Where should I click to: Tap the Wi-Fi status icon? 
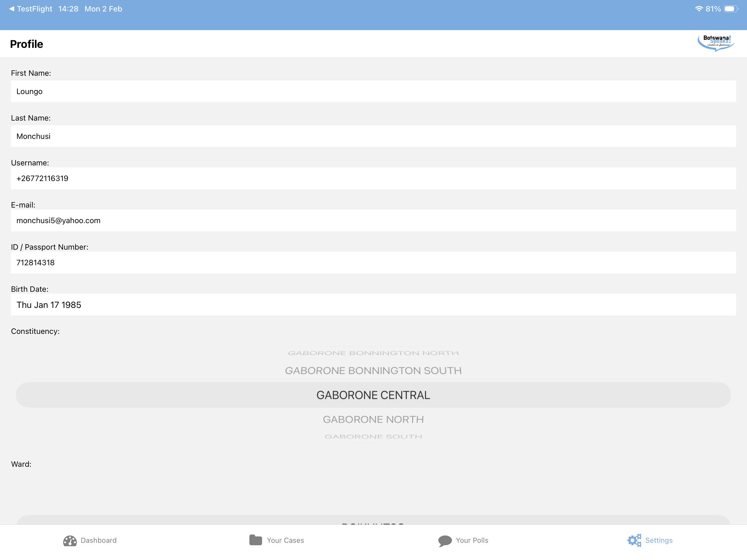pos(699,9)
